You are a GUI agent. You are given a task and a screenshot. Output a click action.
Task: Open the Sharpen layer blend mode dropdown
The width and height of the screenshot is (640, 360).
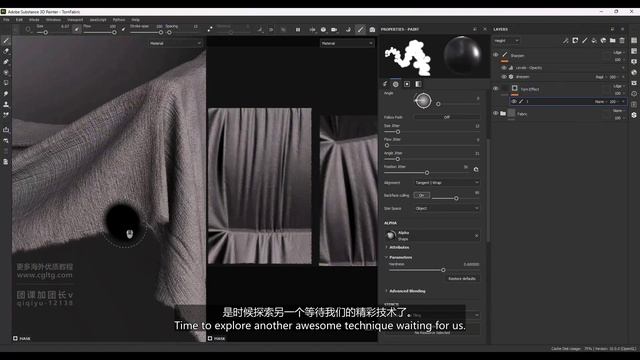coord(618,53)
